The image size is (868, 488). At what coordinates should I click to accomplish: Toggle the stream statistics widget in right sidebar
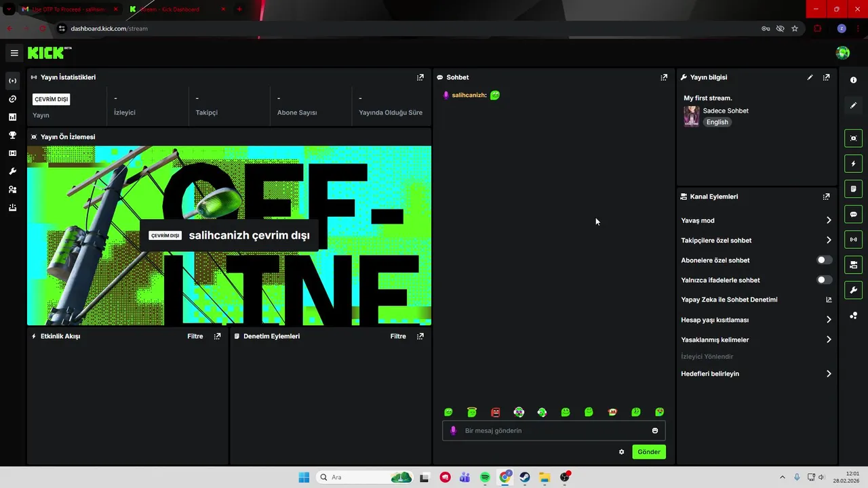(853, 239)
